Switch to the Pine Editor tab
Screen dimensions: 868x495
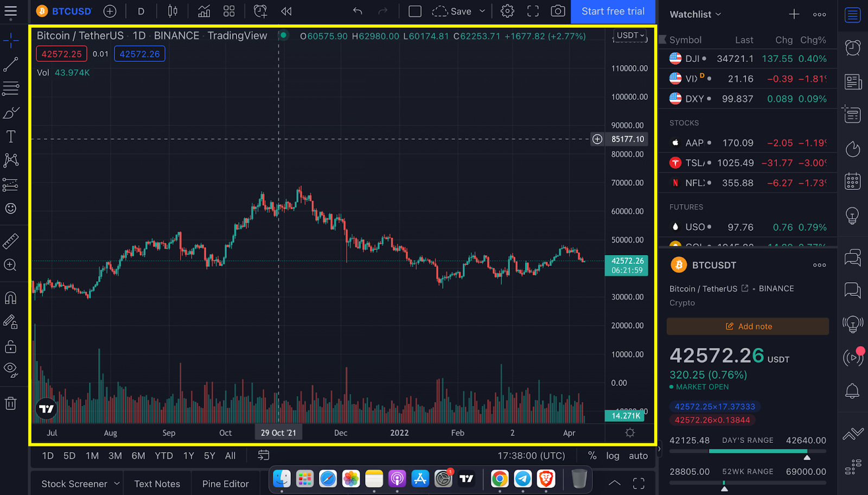click(225, 483)
